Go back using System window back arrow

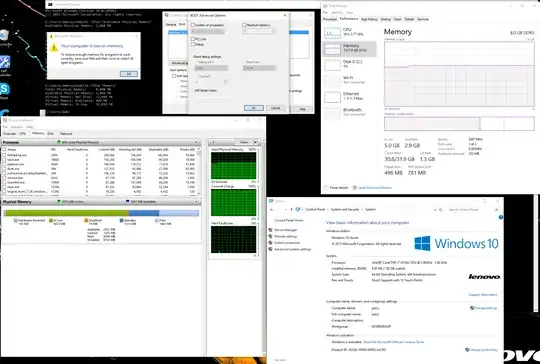(x=272, y=209)
